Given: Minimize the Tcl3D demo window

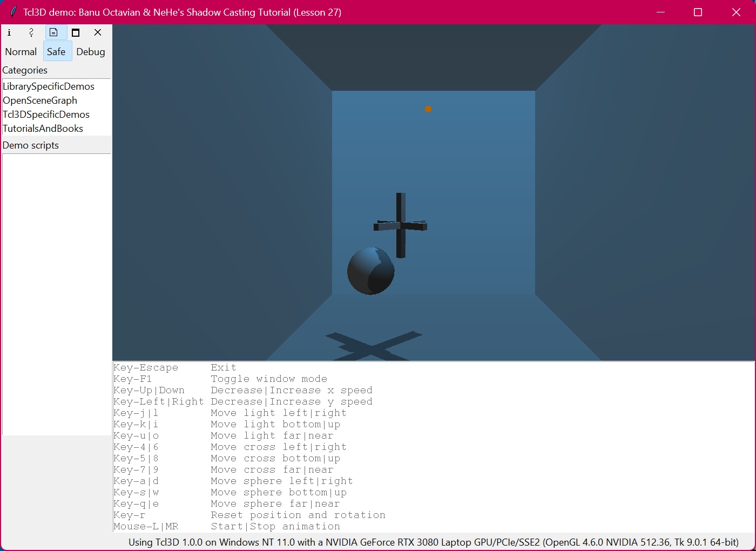Looking at the screenshot, I should click(x=660, y=12).
